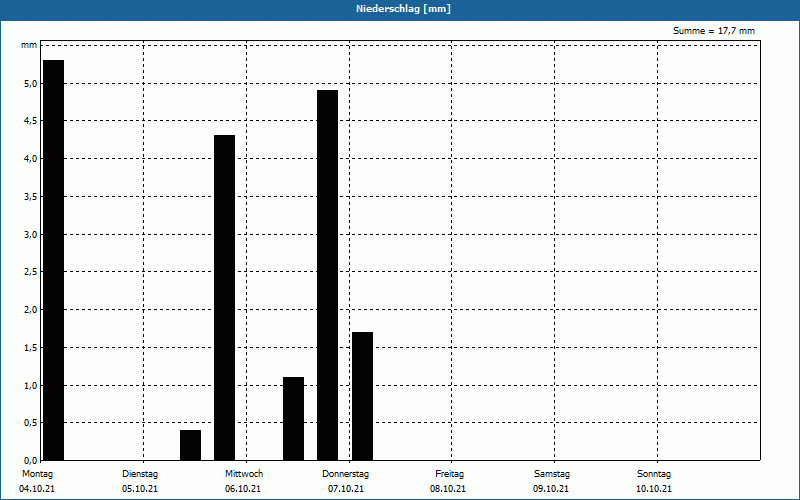
Task: Click the date 04.10.21
Action: click(37, 489)
